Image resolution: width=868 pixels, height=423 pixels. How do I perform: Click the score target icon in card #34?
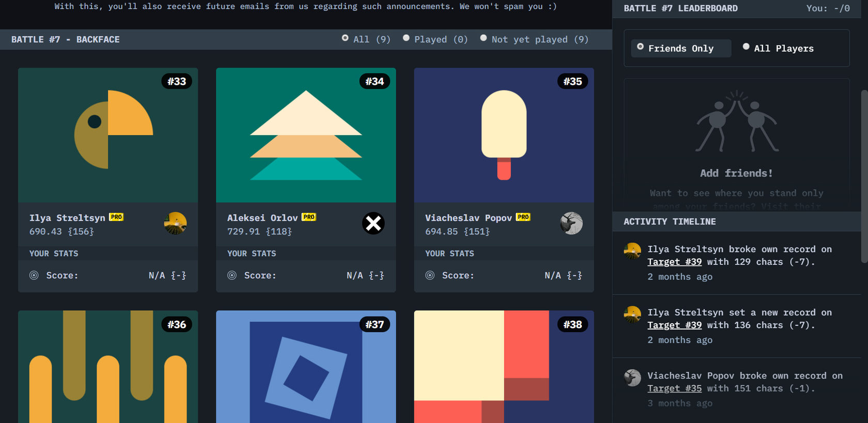coord(232,275)
